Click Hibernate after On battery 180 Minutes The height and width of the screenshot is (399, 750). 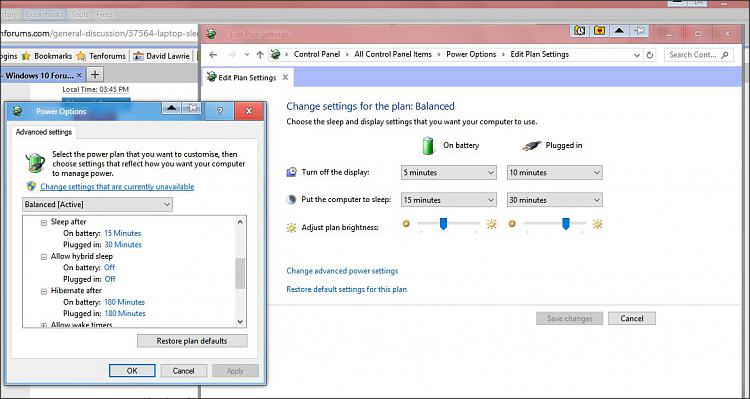[x=124, y=302]
